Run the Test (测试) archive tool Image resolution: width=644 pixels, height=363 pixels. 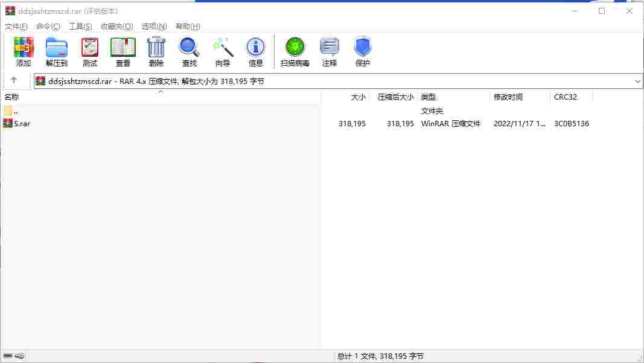[x=89, y=51]
